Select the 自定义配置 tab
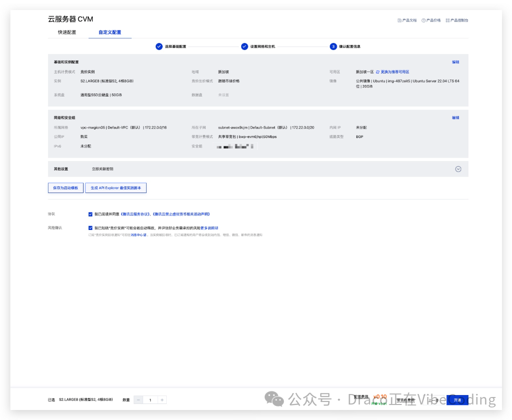This screenshot has width=512, height=420. click(110, 32)
